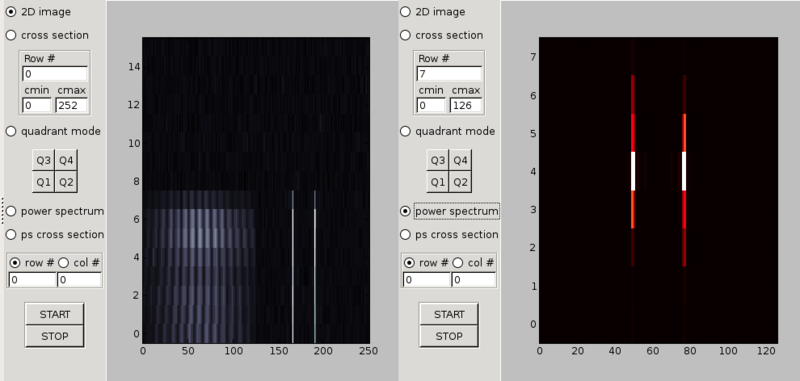Click Q2 quadrant button in right panel

460,182
